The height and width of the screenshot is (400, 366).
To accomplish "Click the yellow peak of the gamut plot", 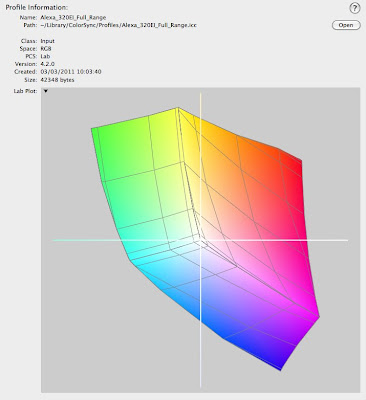I will coord(178,110).
